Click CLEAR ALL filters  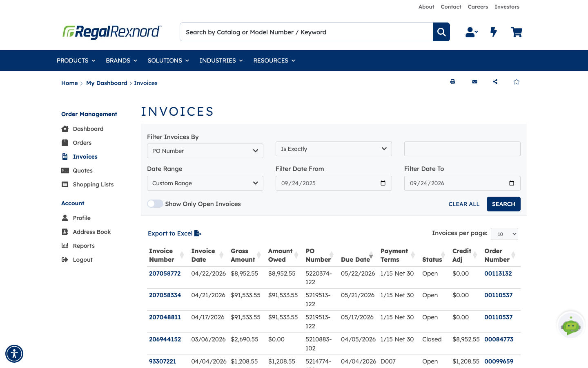[464, 204]
